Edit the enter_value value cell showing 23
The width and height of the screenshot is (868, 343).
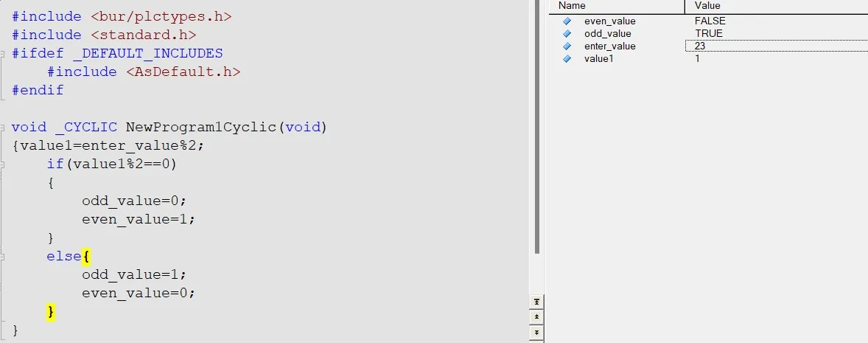click(776, 46)
